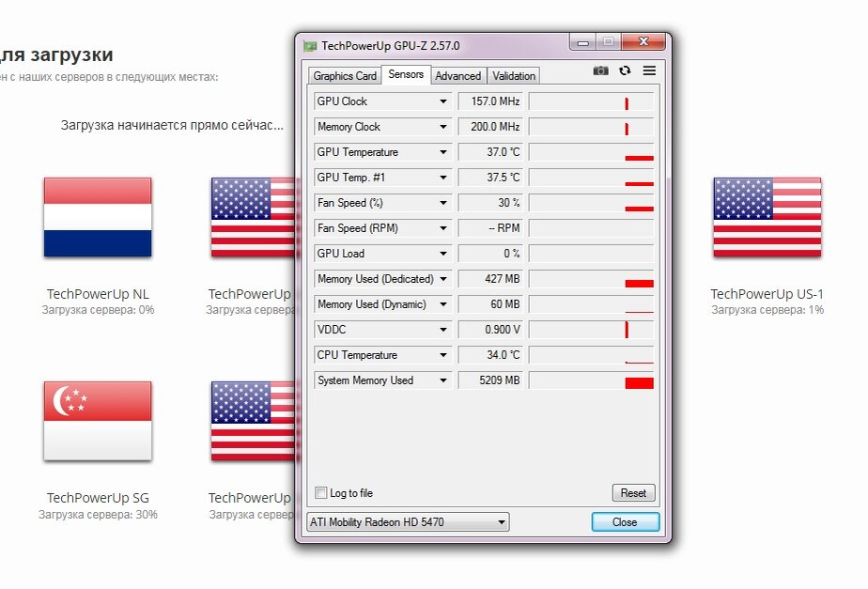
Task: Minimize the GPU-Z window
Action: [582, 42]
